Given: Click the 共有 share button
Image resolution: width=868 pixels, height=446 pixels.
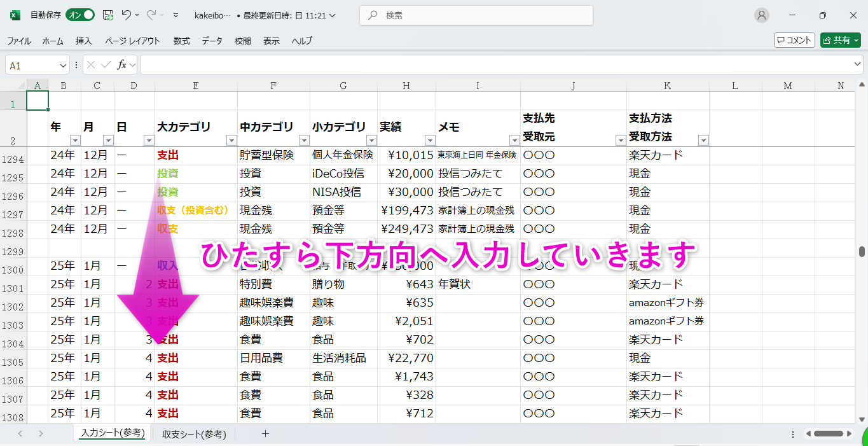Looking at the screenshot, I should (x=840, y=40).
